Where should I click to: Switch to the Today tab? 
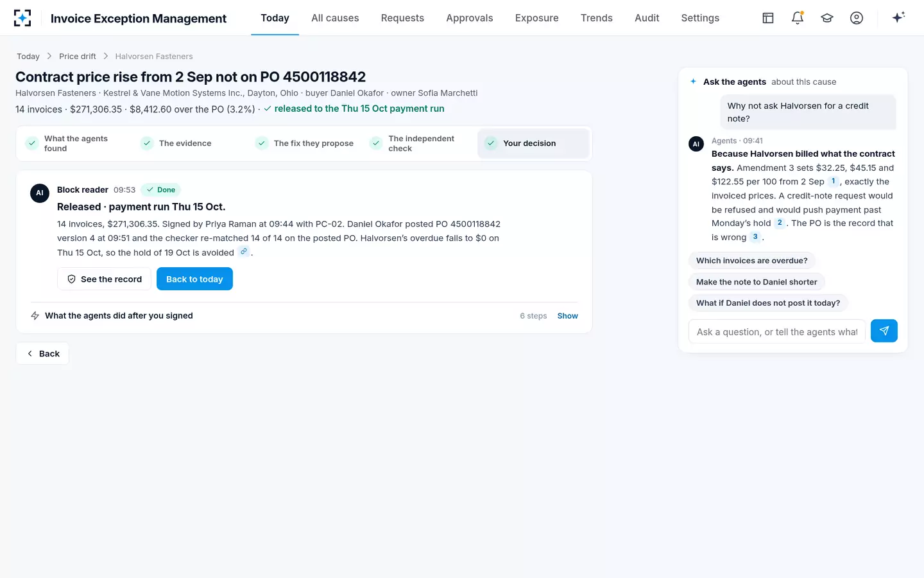tap(275, 18)
